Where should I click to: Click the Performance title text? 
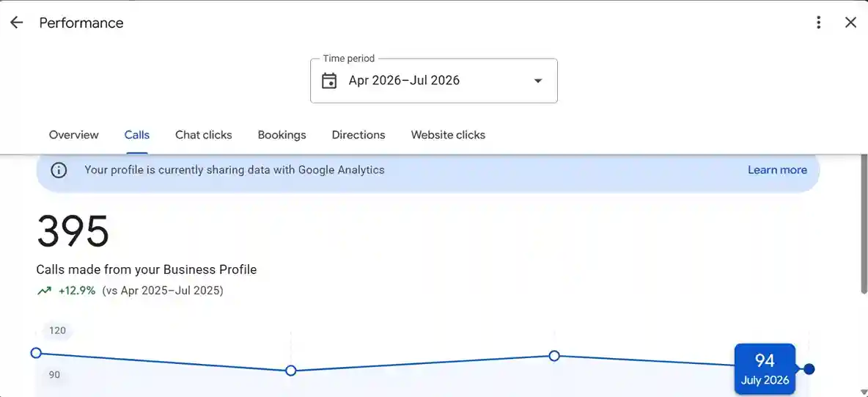click(81, 23)
